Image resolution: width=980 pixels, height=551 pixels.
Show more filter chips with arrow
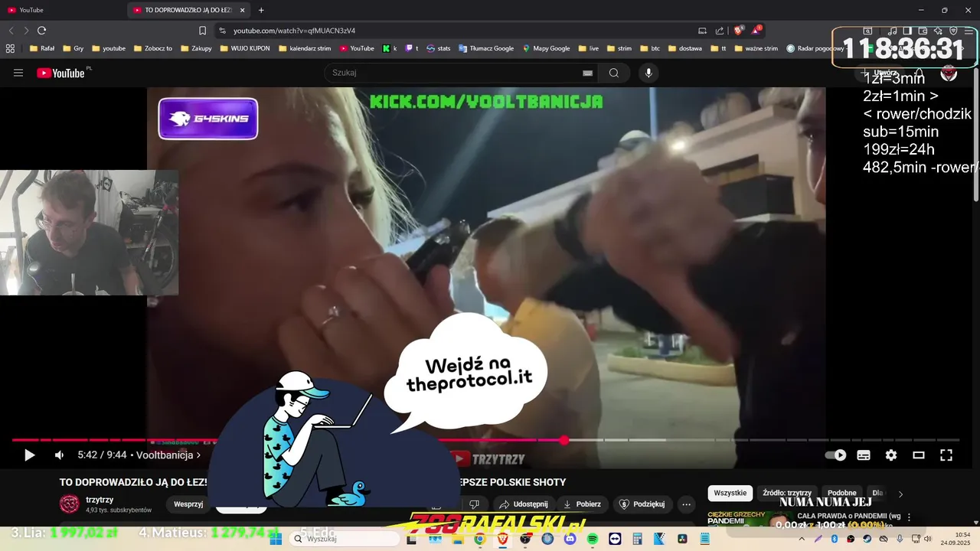[x=900, y=494]
